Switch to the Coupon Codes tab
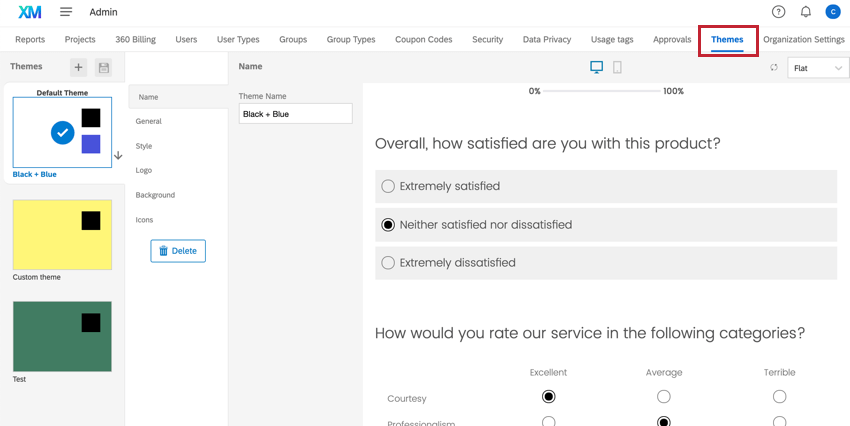This screenshot has width=850, height=426. click(x=423, y=40)
